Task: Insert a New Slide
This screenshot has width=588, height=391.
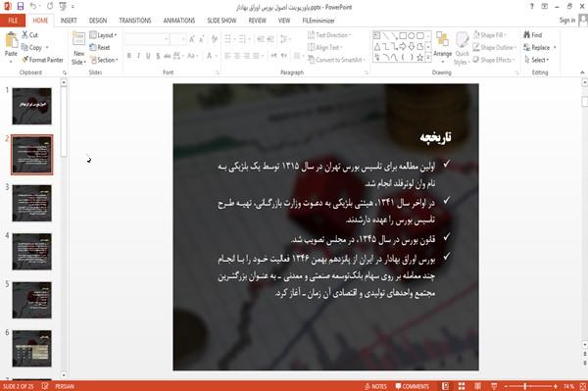Action: pos(78,49)
